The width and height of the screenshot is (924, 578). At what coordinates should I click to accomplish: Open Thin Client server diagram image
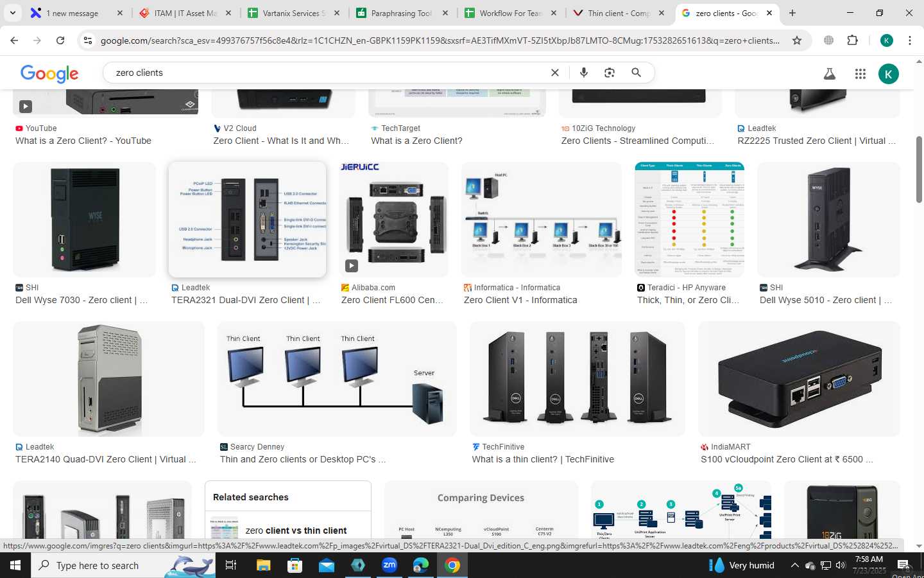[x=337, y=379]
